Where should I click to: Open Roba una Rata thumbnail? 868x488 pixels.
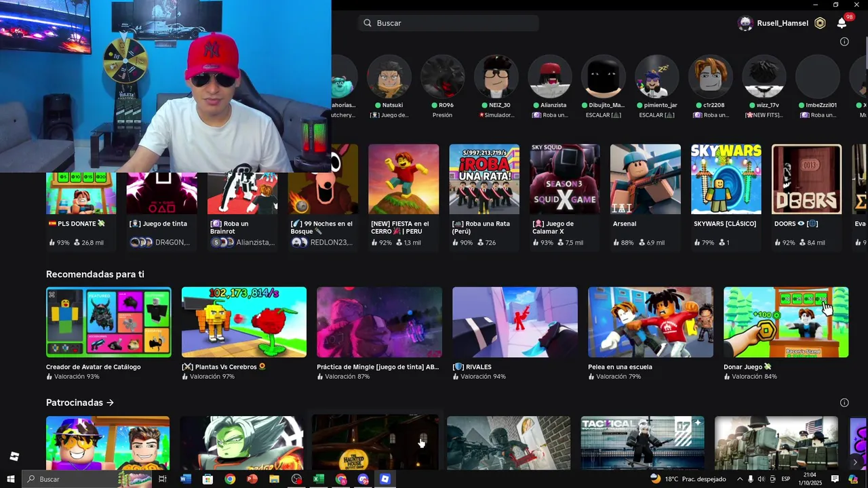484,179
